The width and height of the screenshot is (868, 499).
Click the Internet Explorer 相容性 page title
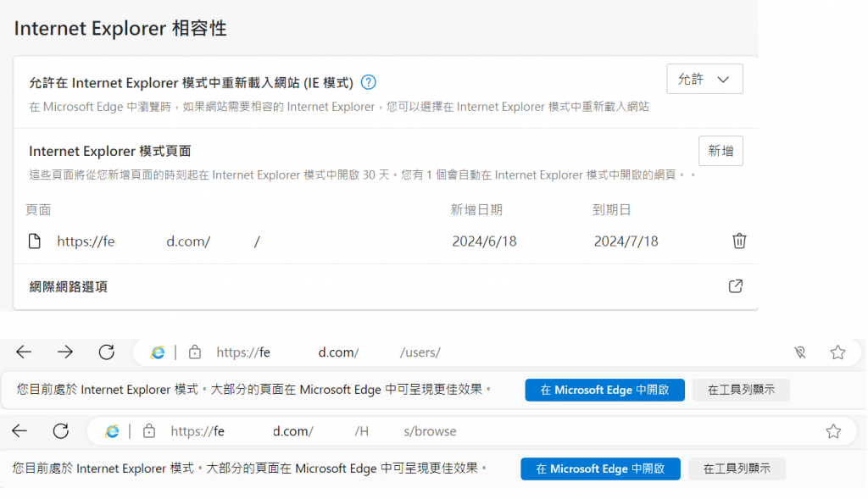(120, 28)
